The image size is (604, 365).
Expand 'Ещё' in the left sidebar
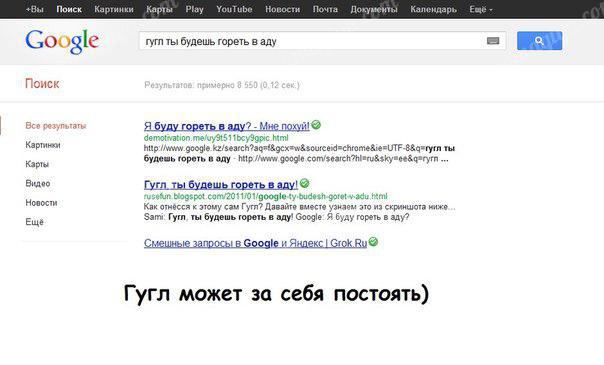pos(35,222)
